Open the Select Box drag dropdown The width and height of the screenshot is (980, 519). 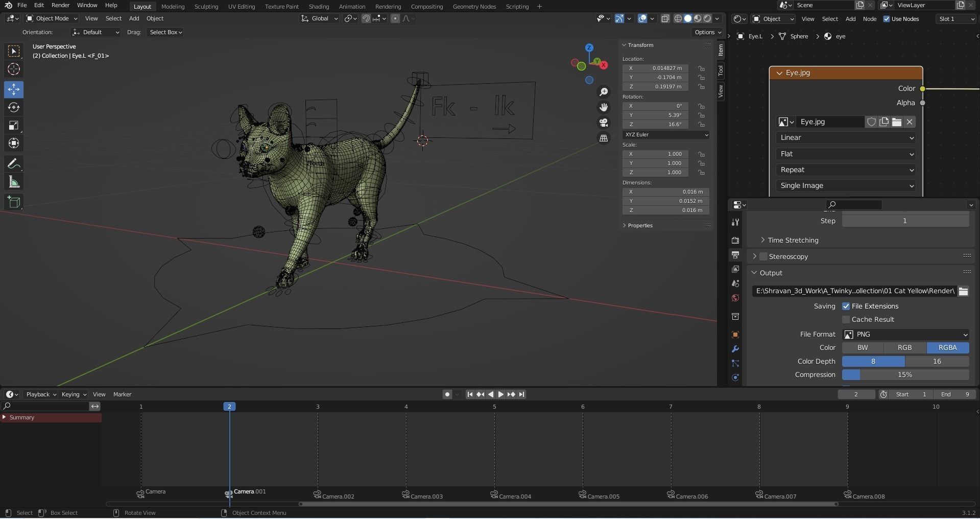pyautogui.click(x=165, y=32)
